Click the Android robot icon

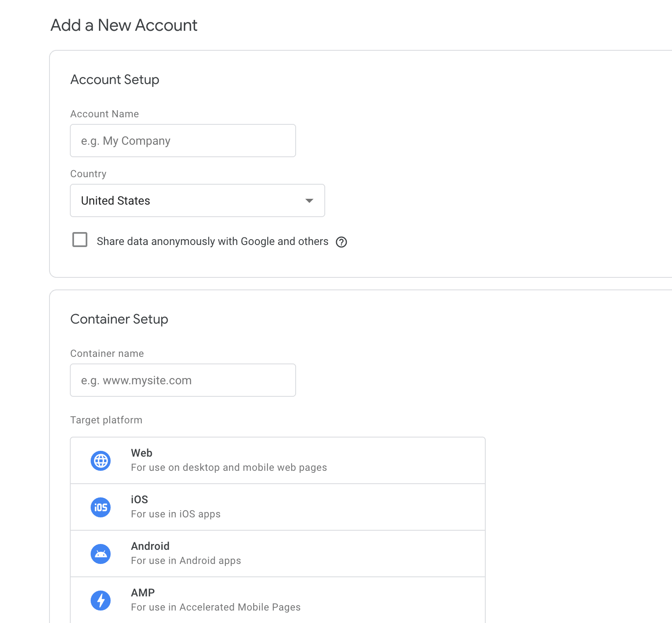click(x=100, y=554)
